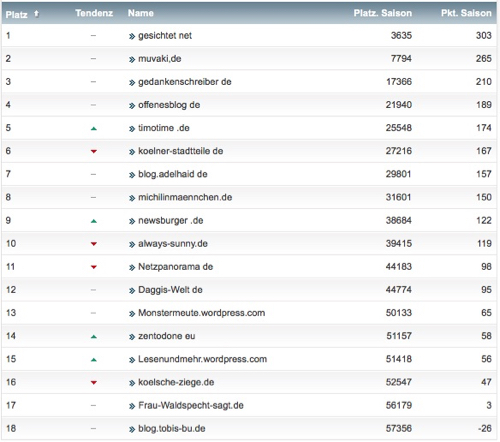Open offenesblog de link

169,105
